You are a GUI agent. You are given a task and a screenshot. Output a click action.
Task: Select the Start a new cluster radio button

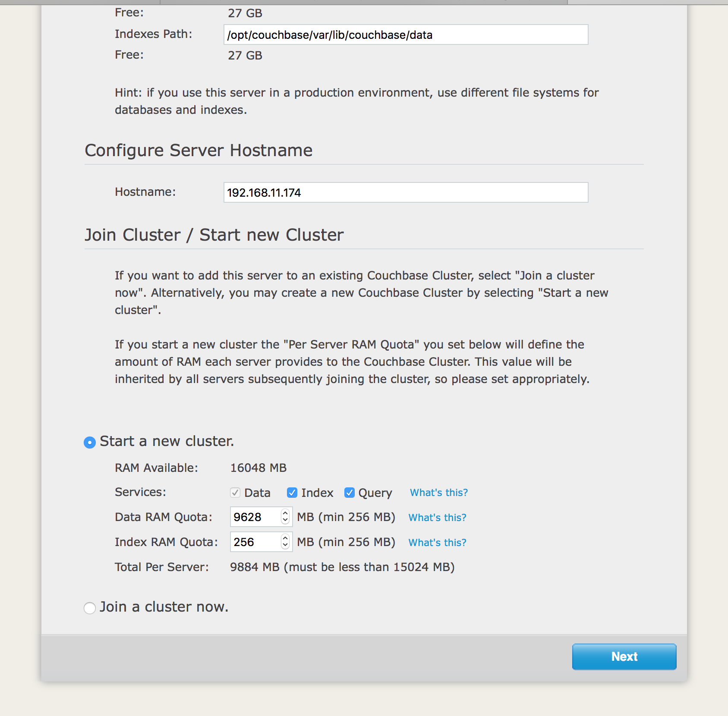90,442
